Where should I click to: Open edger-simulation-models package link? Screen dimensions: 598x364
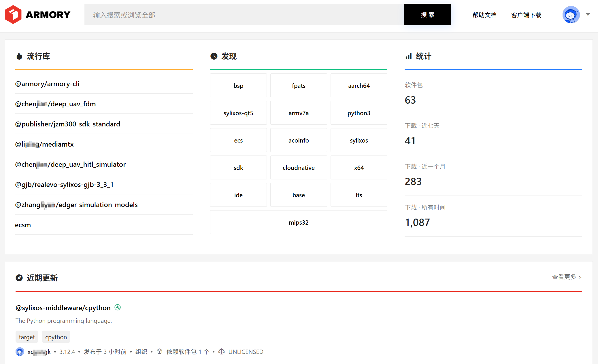[76, 205]
